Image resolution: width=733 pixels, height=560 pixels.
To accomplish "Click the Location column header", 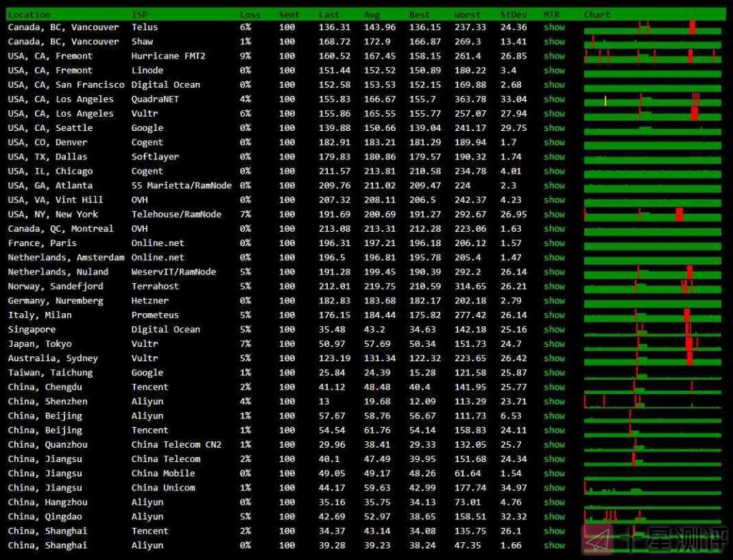I will point(29,14).
